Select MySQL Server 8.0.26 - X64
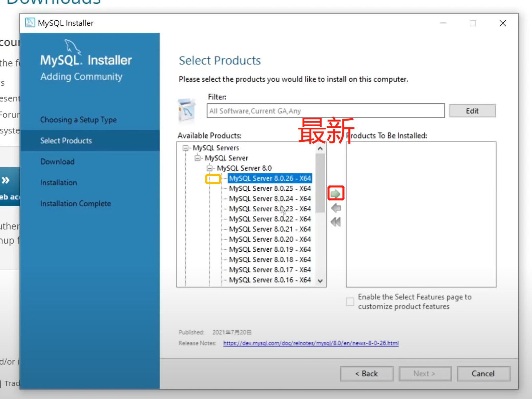The height and width of the screenshot is (399, 532). [270, 178]
